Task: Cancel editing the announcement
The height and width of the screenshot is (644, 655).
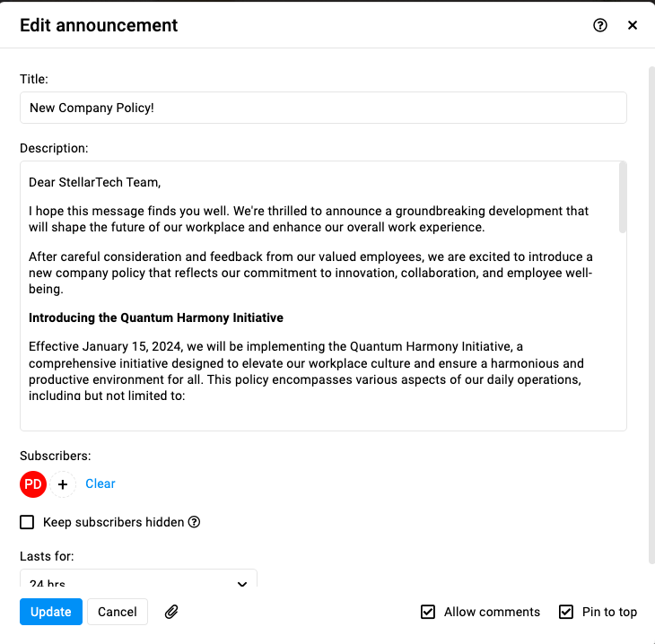Action: [118, 612]
